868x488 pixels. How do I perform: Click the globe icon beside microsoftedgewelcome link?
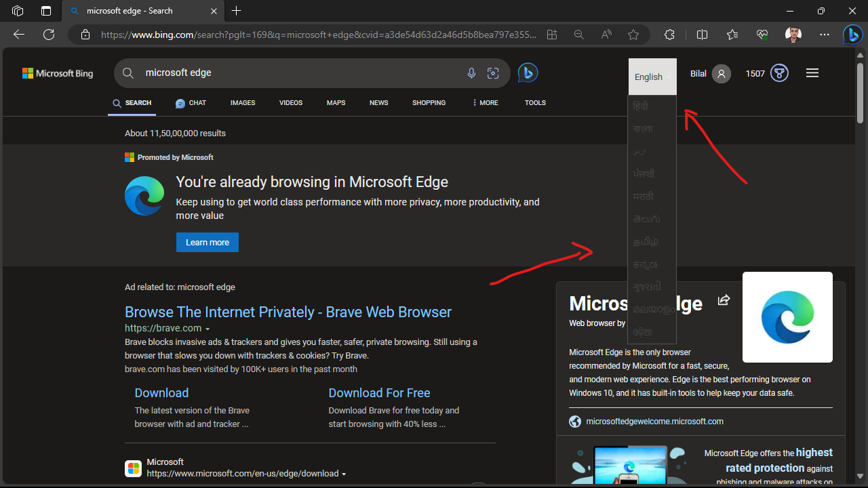click(x=574, y=421)
